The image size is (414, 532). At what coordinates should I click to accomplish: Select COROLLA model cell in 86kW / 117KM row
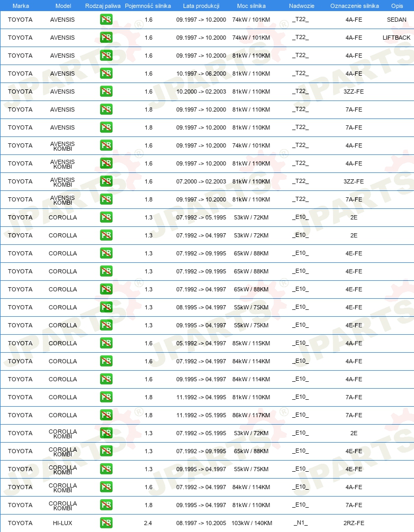(63, 415)
